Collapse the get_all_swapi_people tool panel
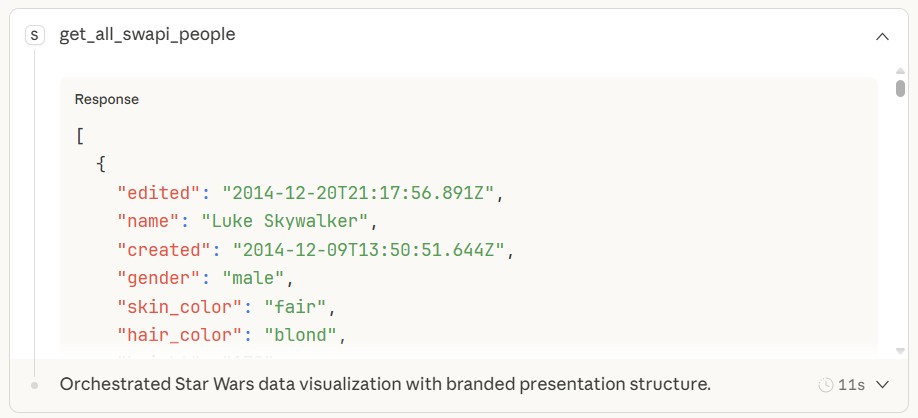 click(882, 36)
